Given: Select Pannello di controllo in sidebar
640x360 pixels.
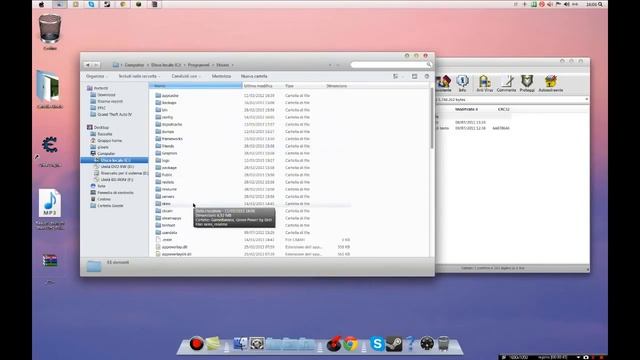Looking at the screenshot, I should click(115, 193).
